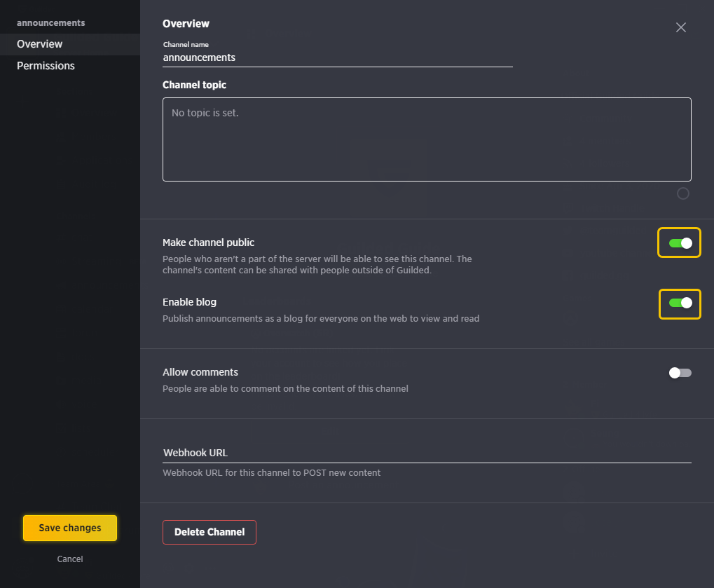Click the 'Allow comments' label text

(200, 372)
